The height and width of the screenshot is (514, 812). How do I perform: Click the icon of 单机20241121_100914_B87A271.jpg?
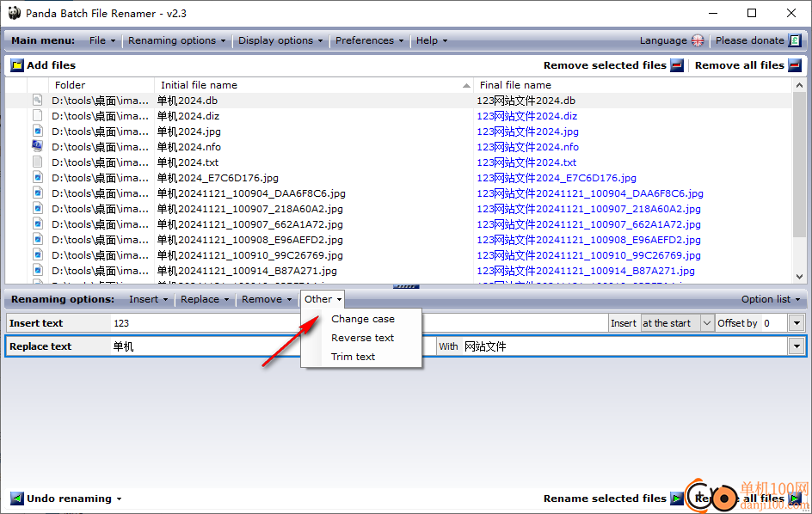pyautogui.click(x=37, y=271)
